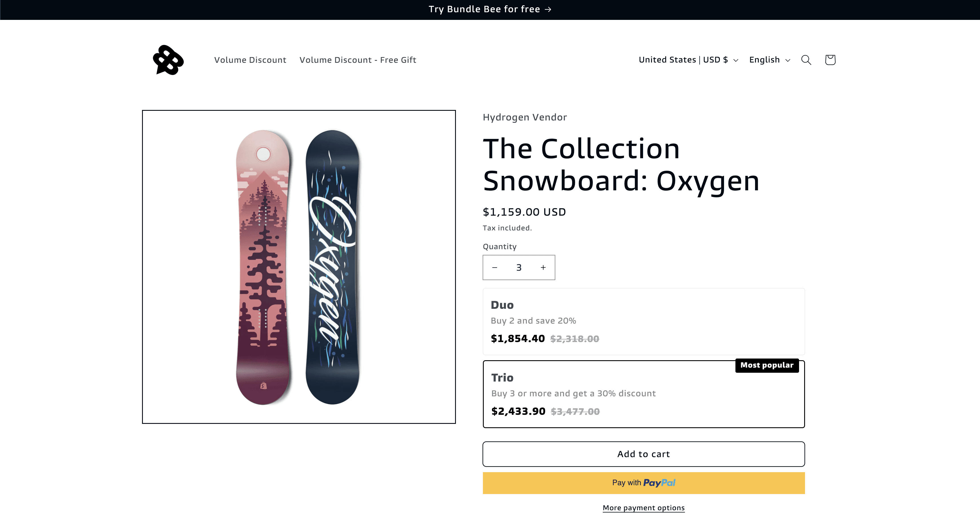Click the Add to cart button
The height and width of the screenshot is (525, 980).
(644, 454)
